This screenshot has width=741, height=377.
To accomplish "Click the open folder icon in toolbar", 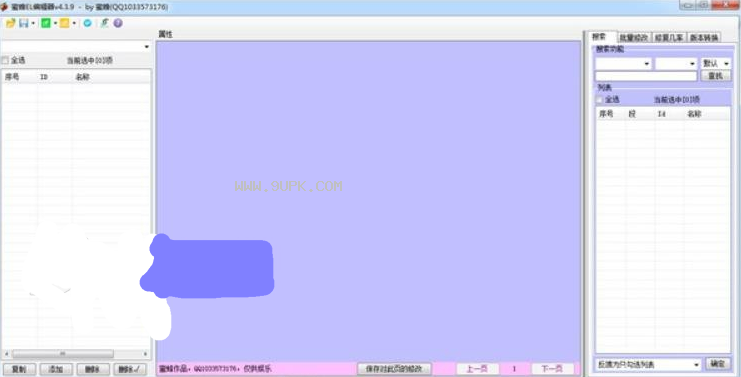I will click(10, 23).
